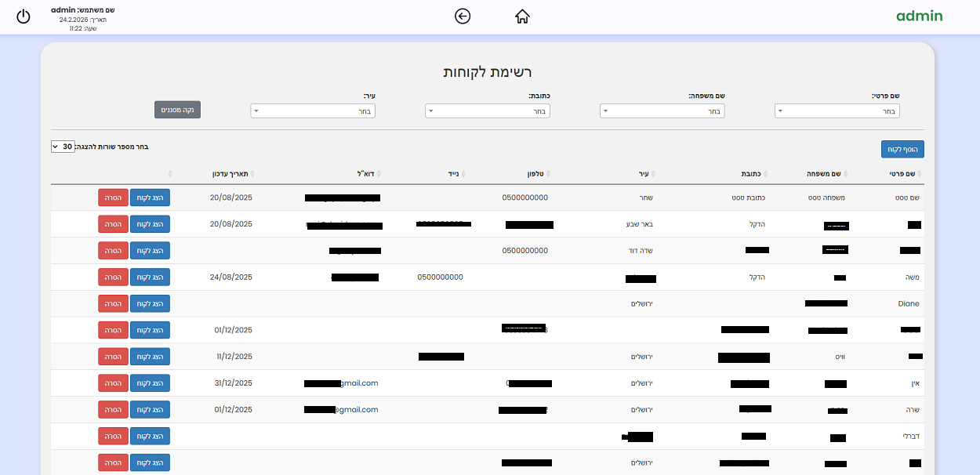Click the back arrow icon
The width and height of the screenshot is (980, 475).
pyautogui.click(x=463, y=16)
